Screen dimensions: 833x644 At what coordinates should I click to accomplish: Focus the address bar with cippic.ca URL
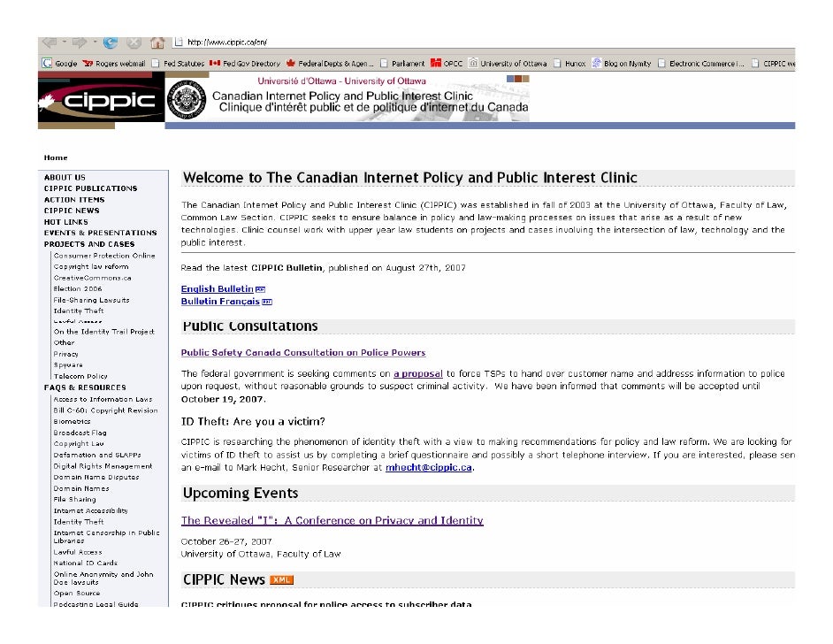484,42
